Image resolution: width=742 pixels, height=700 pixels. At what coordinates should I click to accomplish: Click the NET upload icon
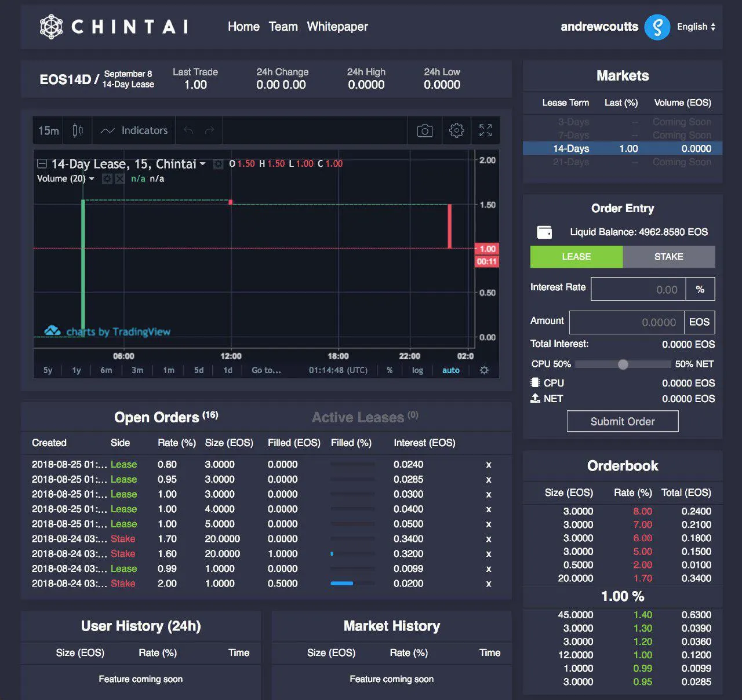point(535,398)
